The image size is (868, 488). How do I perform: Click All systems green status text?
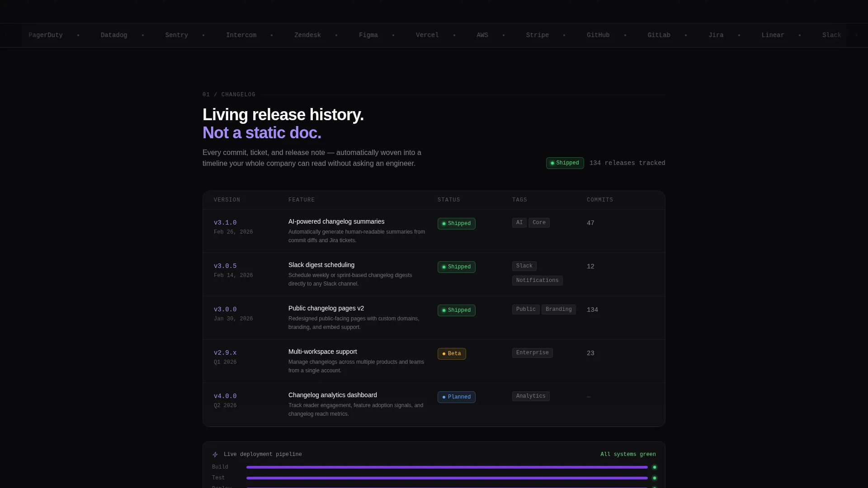click(x=628, y=455)
